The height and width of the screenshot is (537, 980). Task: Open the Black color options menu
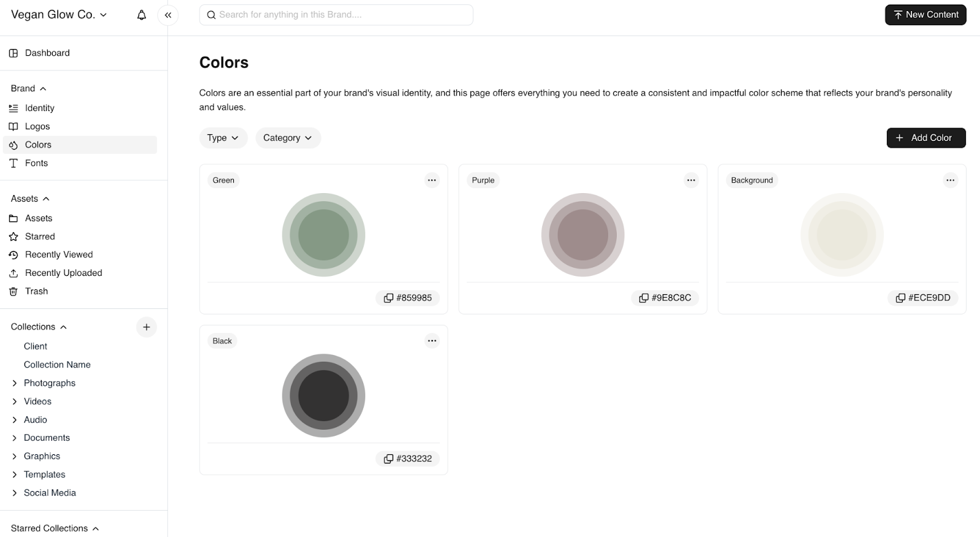pos(432,341)
